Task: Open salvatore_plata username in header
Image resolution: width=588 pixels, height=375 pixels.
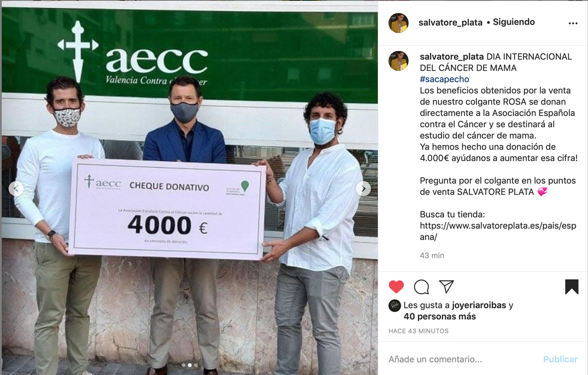Action: coord(450,23)
